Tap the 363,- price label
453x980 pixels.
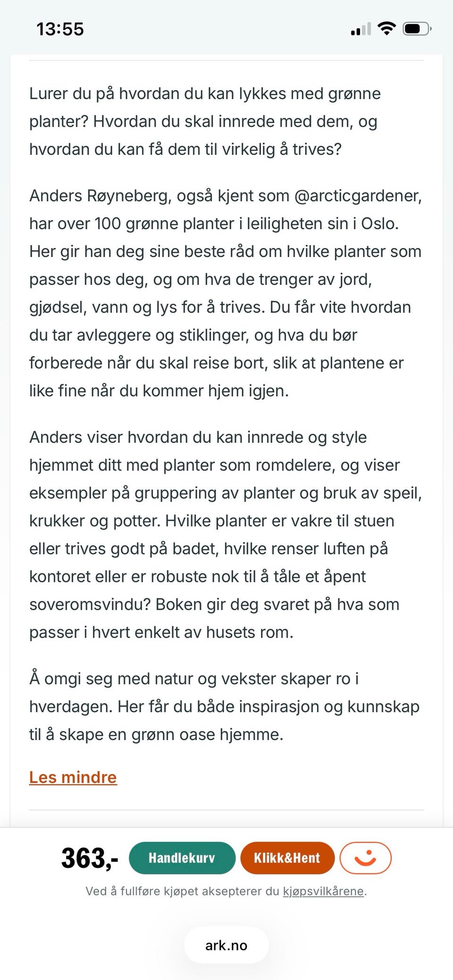click(90, 858)
